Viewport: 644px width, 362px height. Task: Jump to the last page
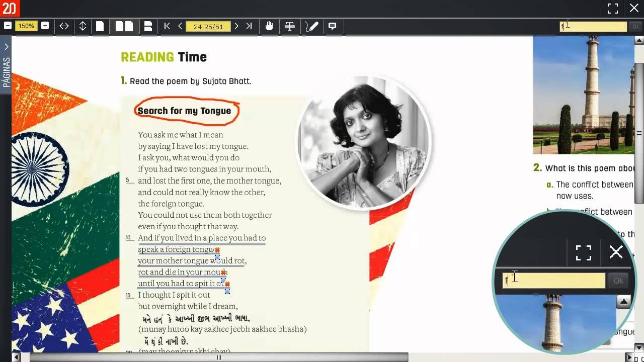[249, 26]
